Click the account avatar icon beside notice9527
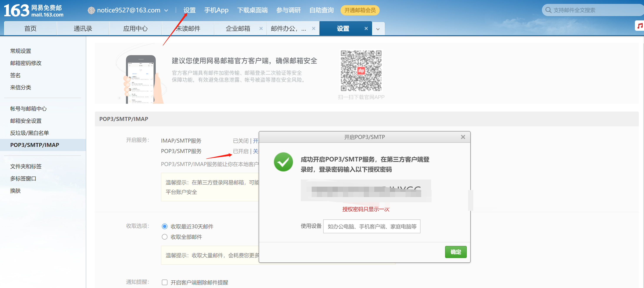The image size is (644, 288). pyautogui.click(x=91, y=10)
